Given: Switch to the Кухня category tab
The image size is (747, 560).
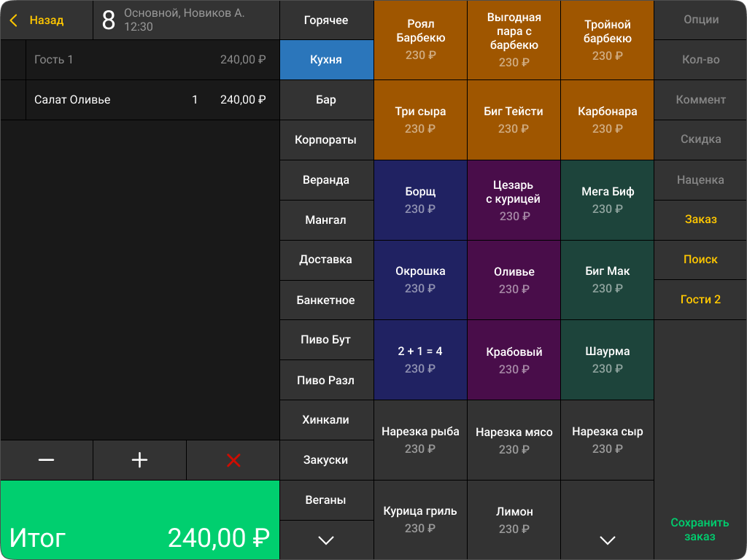Looking at the screenshot, I should coord(326,60).
